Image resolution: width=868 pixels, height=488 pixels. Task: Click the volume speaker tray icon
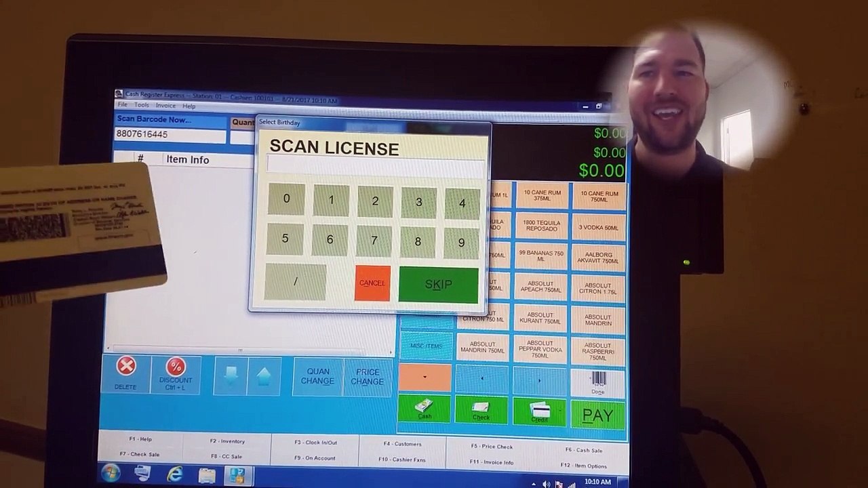[547, 484]
